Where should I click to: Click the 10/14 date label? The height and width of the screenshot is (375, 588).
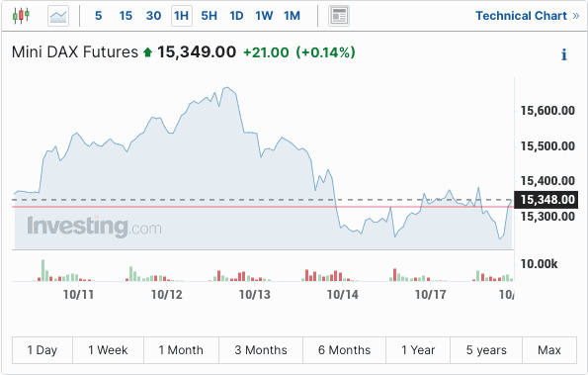(x=342, y=295)
